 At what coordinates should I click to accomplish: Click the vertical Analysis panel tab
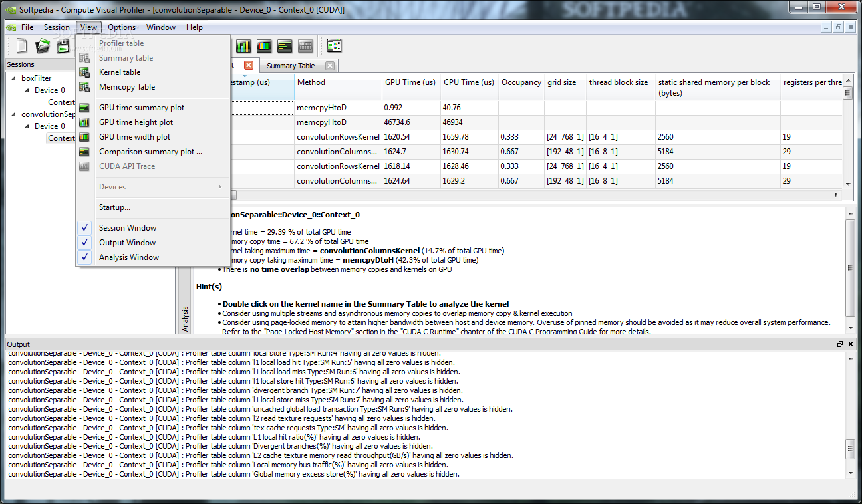pos(186,319)
